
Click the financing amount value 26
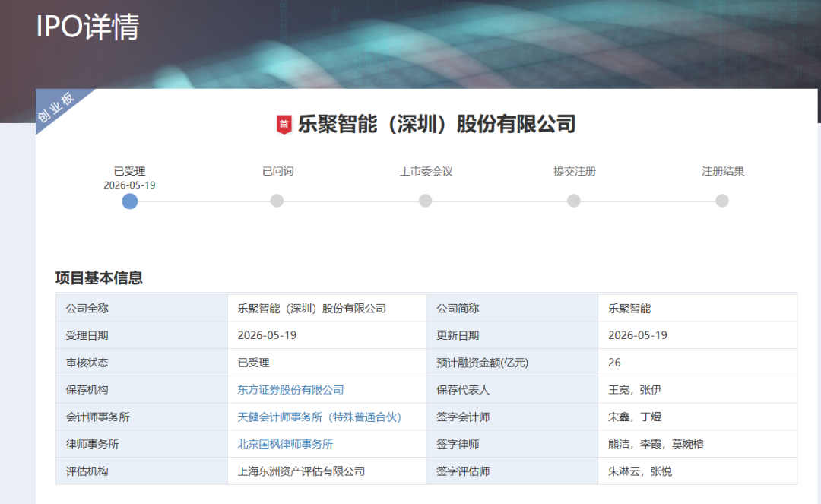(x=614, y=363)
